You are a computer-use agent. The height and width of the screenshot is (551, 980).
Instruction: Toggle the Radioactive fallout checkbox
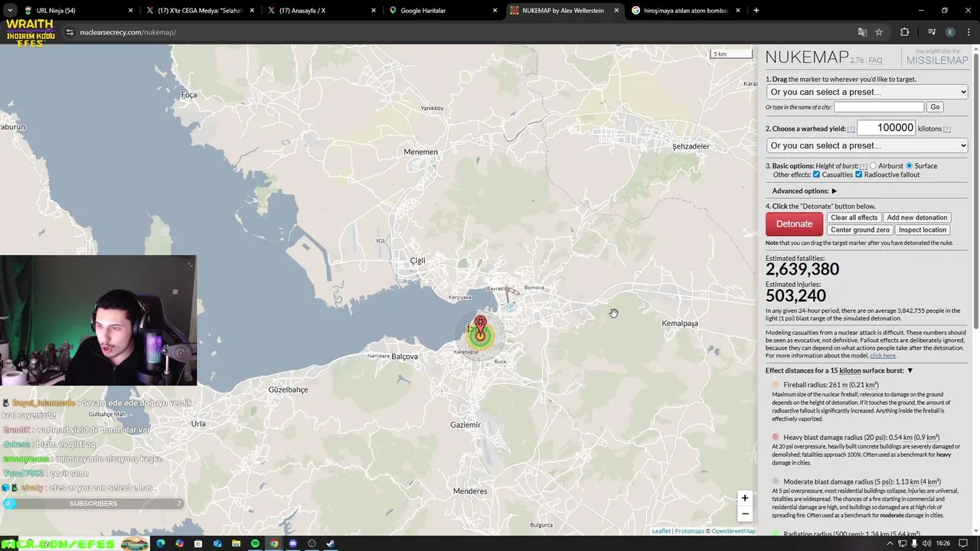[x=858, y=174]
